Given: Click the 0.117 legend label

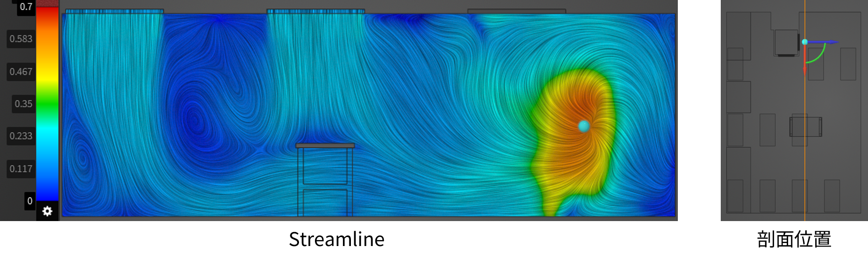Looking at the screenshot, I should (21, 169).
